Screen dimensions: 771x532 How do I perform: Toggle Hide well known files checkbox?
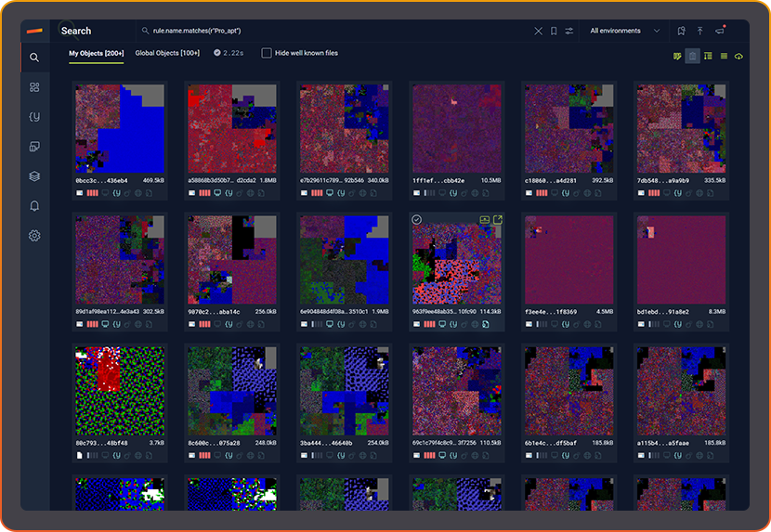(x=267, y=53)
